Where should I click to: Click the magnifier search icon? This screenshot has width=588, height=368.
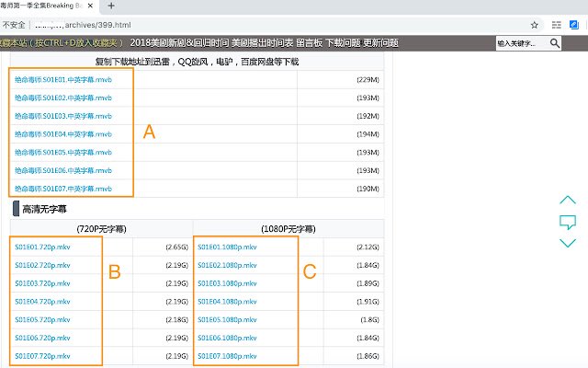[x=555, y=43]
